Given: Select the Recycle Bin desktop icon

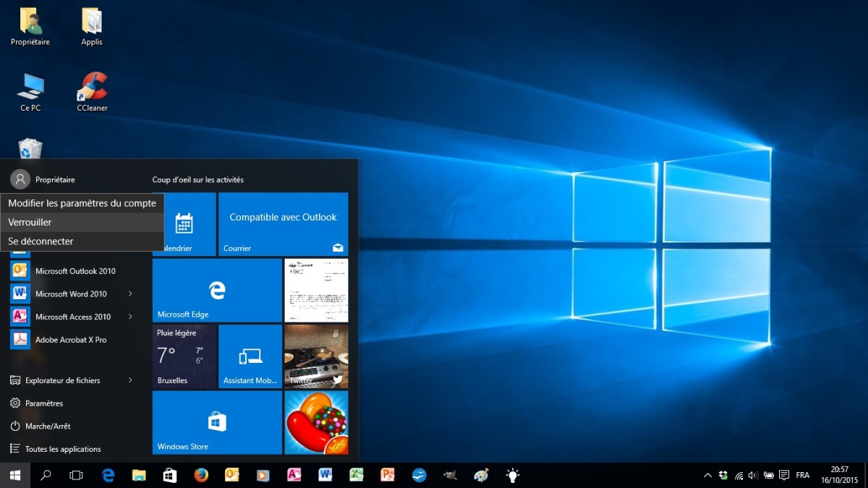Looking at the screenshot, I should tap(30, 149).
